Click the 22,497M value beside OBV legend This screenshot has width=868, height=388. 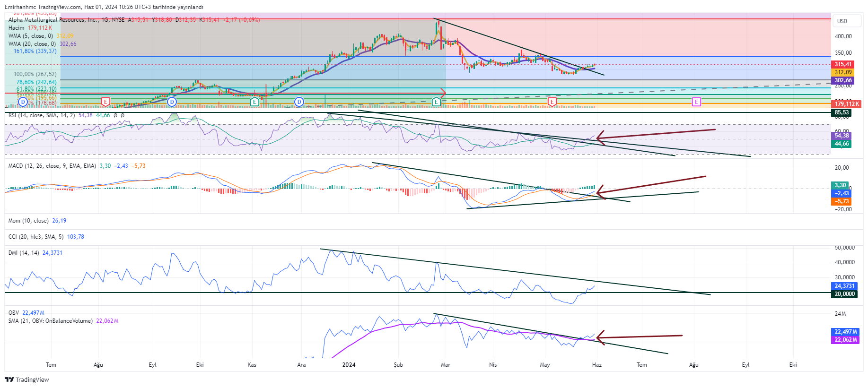click(33, 313)
